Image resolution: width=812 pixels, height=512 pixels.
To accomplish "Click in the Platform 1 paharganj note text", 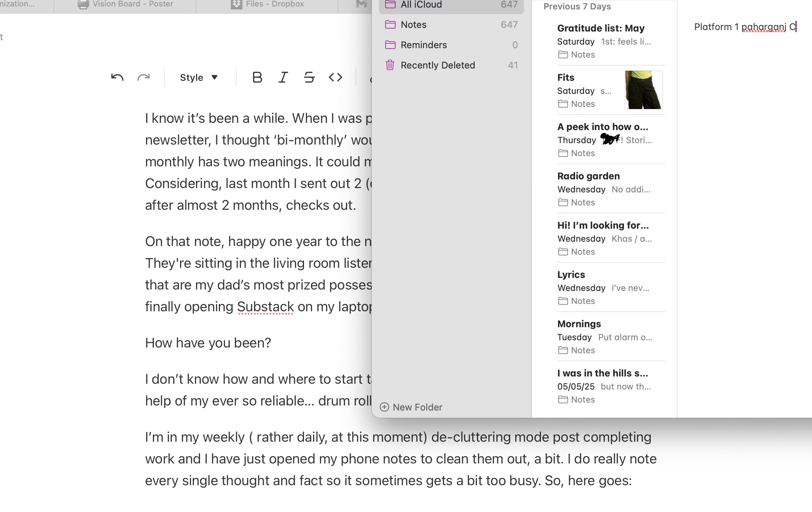I will pos(739,27).
